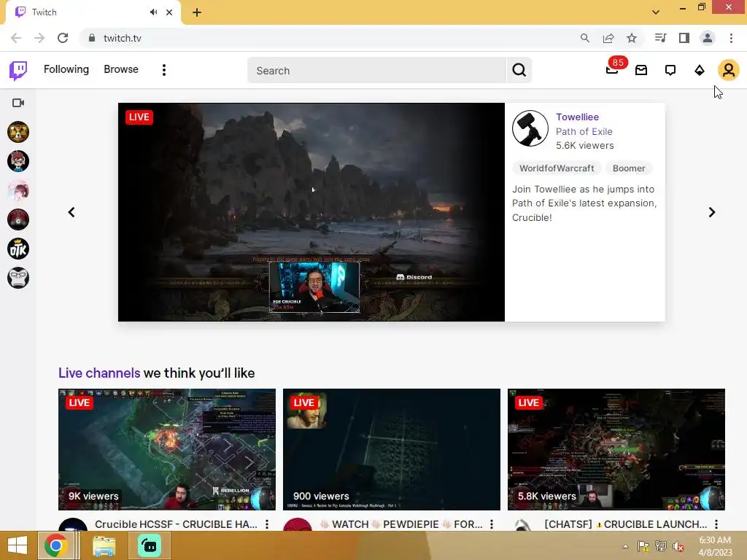747x560 pixels.
Task: Click the Chrome taskbar icon
Action: click(55, 545)
